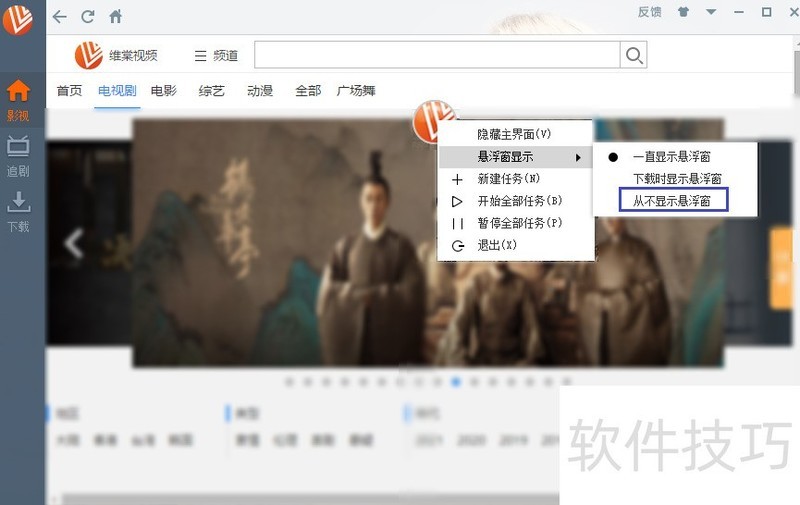Click the search magnifier icon

[x=634, y=56]
